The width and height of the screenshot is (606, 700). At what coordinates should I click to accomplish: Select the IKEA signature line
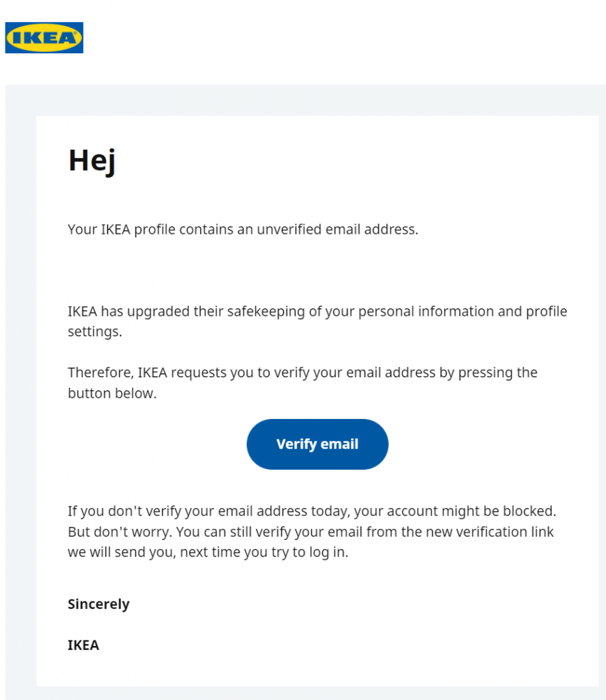83,645
